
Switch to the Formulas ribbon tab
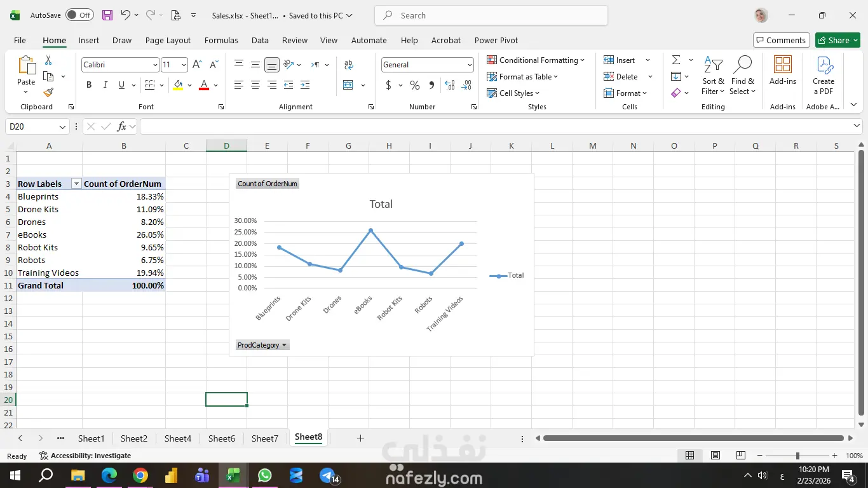[x=221, y=40]
